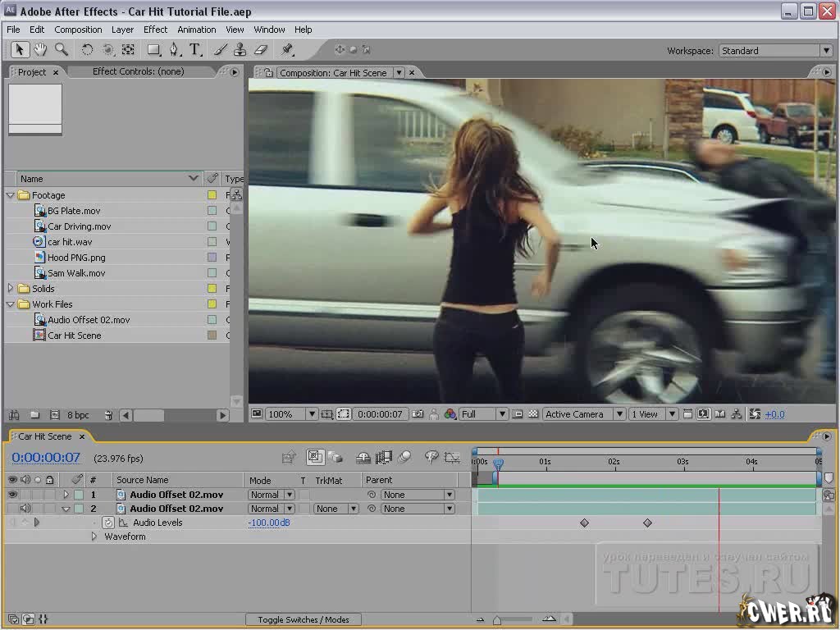Open the Animation menu
840x630 pixels.
[x=196, y=30]
